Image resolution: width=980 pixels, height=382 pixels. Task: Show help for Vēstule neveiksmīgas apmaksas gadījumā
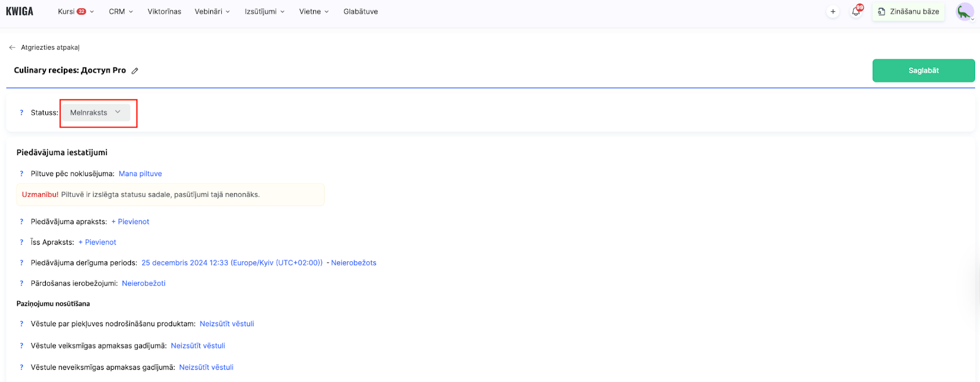coord(21,367)
